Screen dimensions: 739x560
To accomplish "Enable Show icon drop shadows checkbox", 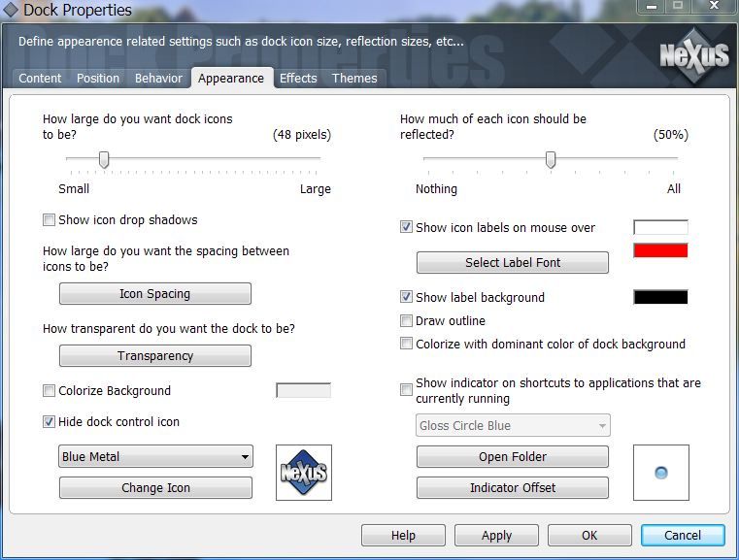I will [50, 220].
